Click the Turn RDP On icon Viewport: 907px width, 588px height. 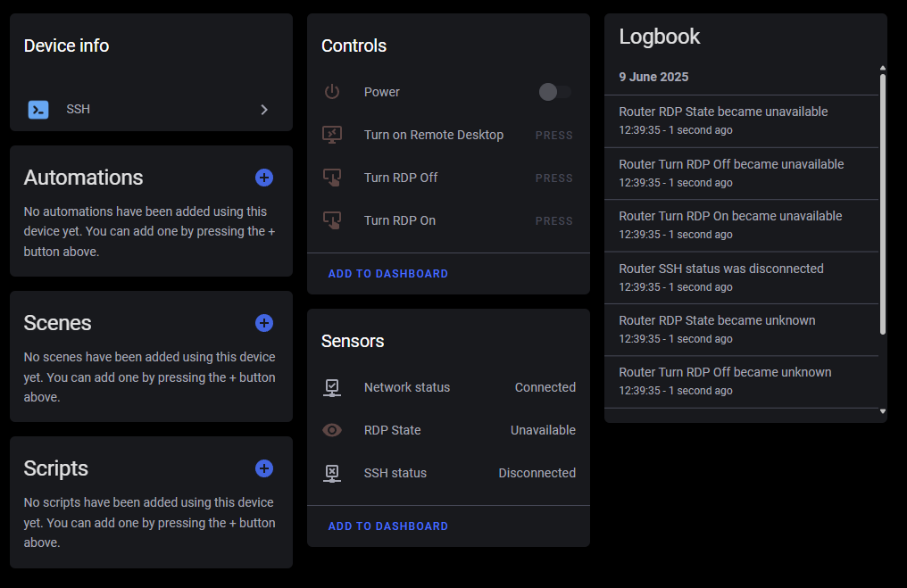tap(332, 220)
